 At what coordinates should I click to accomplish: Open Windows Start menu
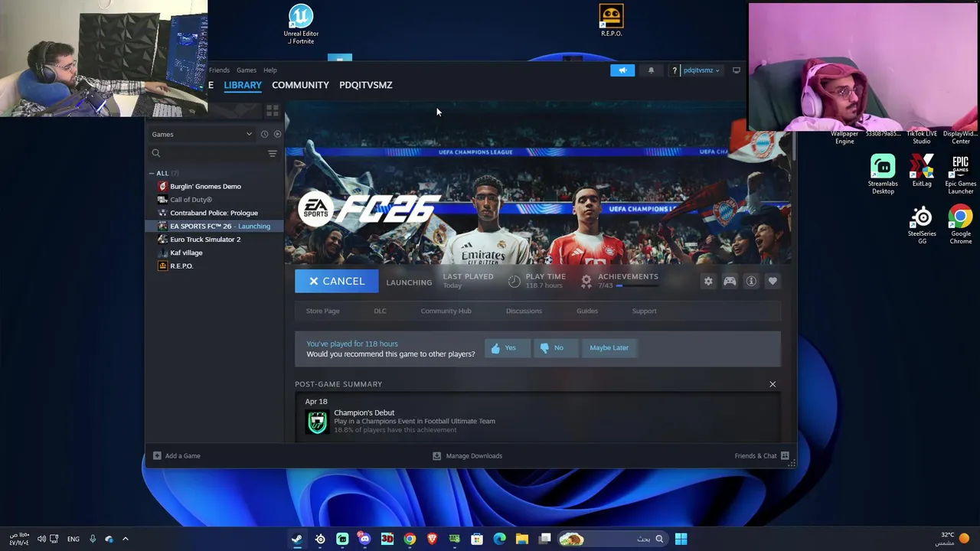point(681,539)
